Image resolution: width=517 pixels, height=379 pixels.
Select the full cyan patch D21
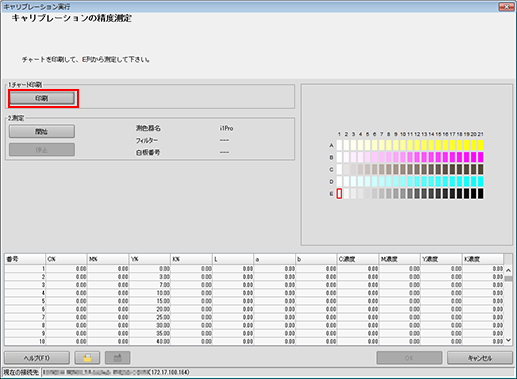[481, 181]
